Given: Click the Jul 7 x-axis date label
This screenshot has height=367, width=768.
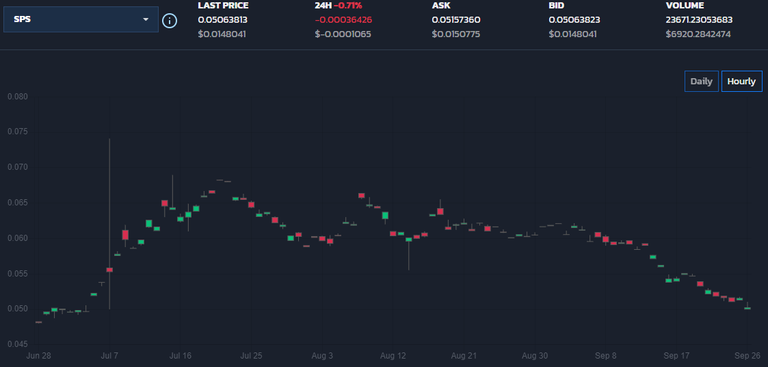Looking at the screenshot, I should pyautogui.click(x=109, y=356).
